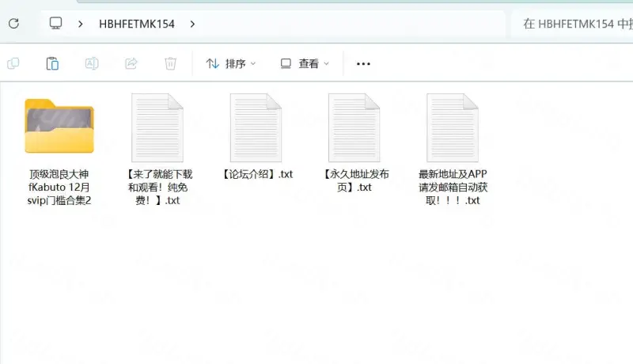Select the 来了就能下载和观看 text file icon
Viewport: 633px width, 364px height.
pyautogui.click(x=157, y=127)
